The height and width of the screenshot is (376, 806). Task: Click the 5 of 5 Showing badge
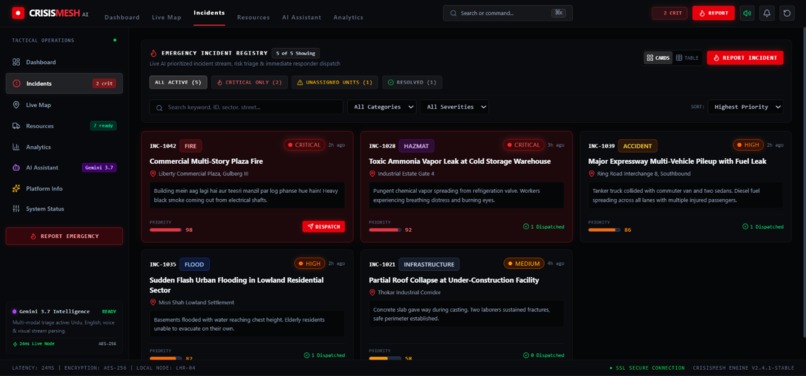pos(296,53)
